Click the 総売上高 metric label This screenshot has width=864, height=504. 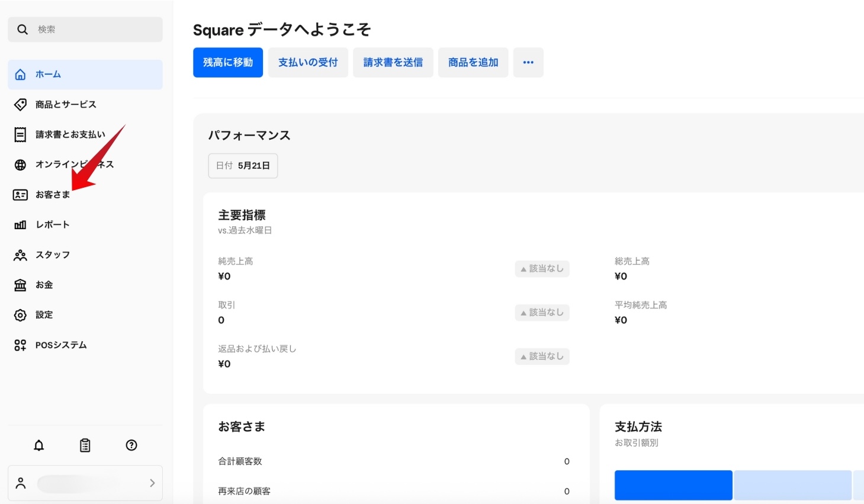632,261
